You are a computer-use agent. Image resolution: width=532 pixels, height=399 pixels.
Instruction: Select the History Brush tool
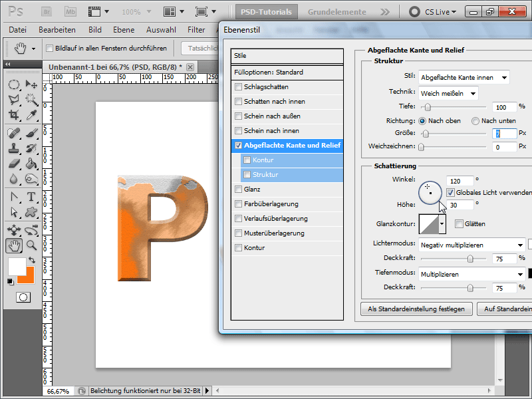tap(31, 148)
